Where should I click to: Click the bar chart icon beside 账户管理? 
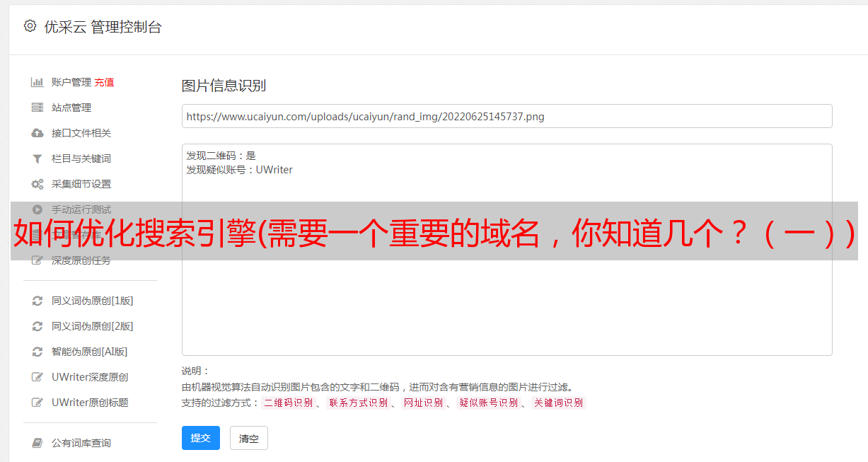tap(37, 82)
